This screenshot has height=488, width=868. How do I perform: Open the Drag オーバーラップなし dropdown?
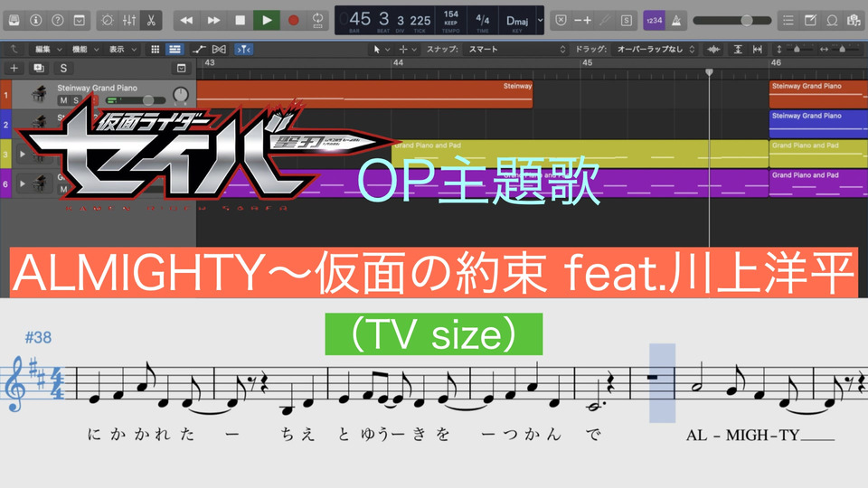pyautogui.click(x=656, y=49)
